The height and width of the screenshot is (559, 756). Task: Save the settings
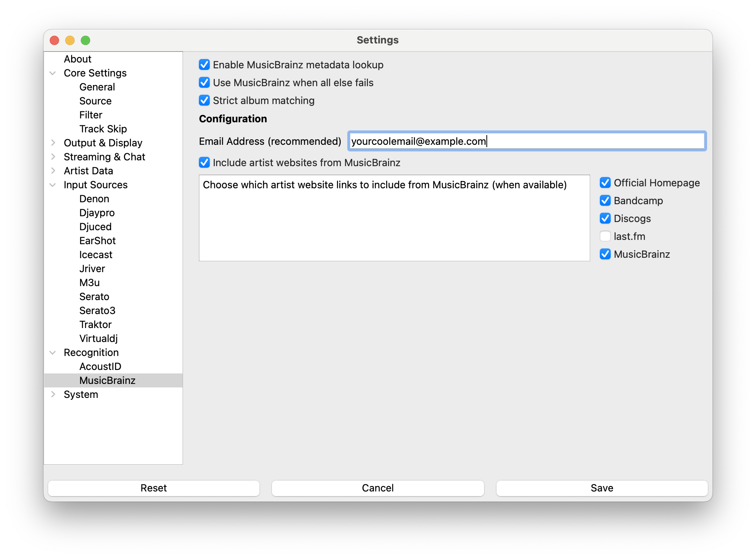(x=602, y=488)
